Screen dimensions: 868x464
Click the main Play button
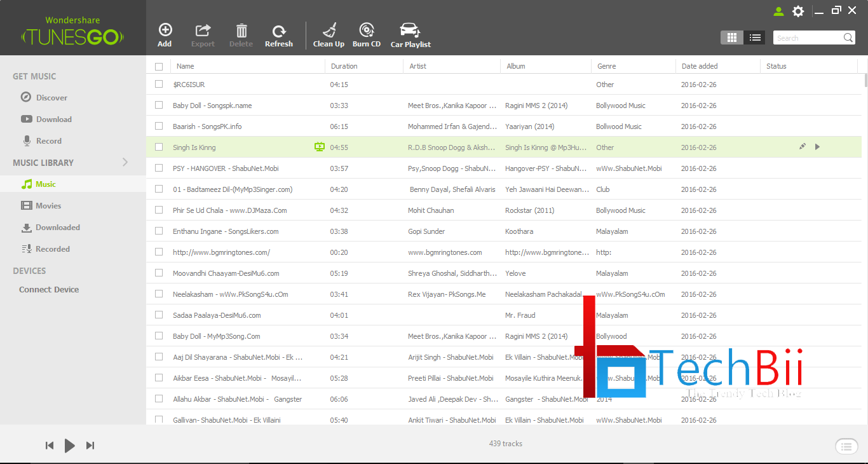pos(70,446)
